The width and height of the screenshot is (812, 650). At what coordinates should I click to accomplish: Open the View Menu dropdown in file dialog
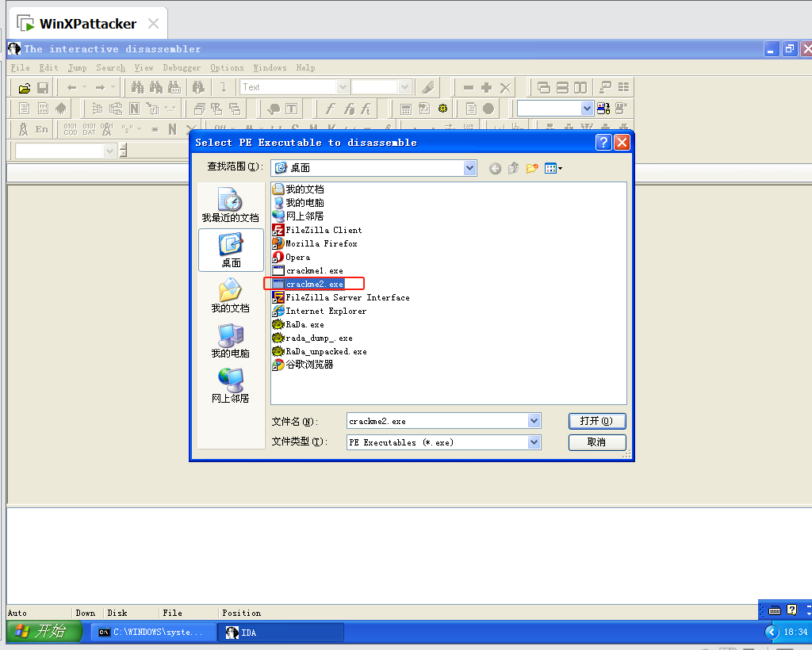[x=553, y=168]
